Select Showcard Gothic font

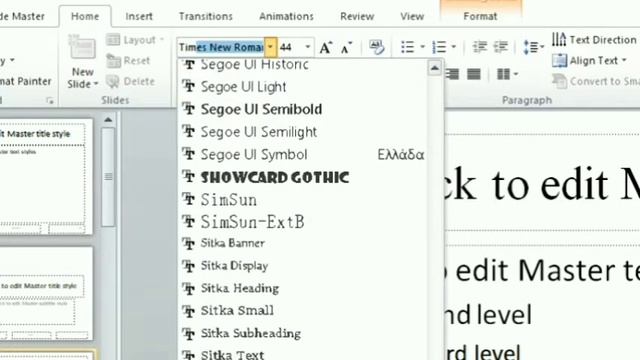click(302, 177)
